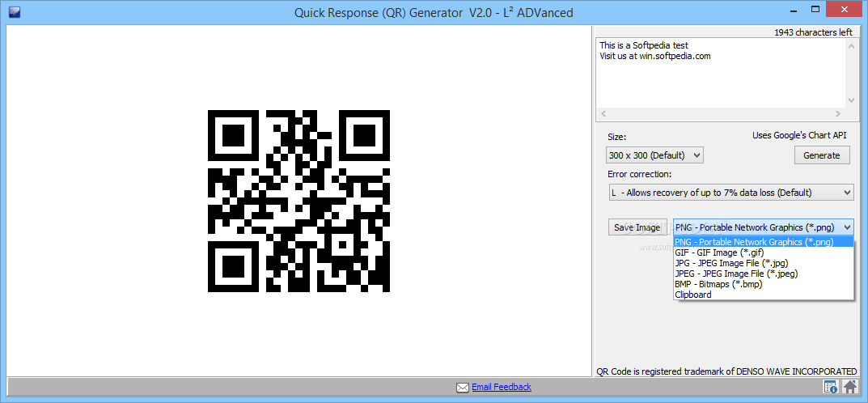
Task: Click the '1943 characters left' counter
Action: tap(813, 32)
